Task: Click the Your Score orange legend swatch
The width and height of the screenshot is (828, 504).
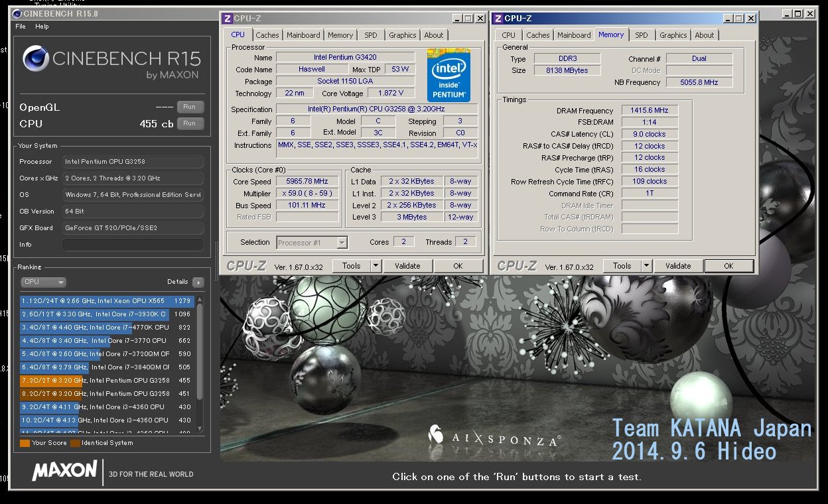Action: point(25,443)
